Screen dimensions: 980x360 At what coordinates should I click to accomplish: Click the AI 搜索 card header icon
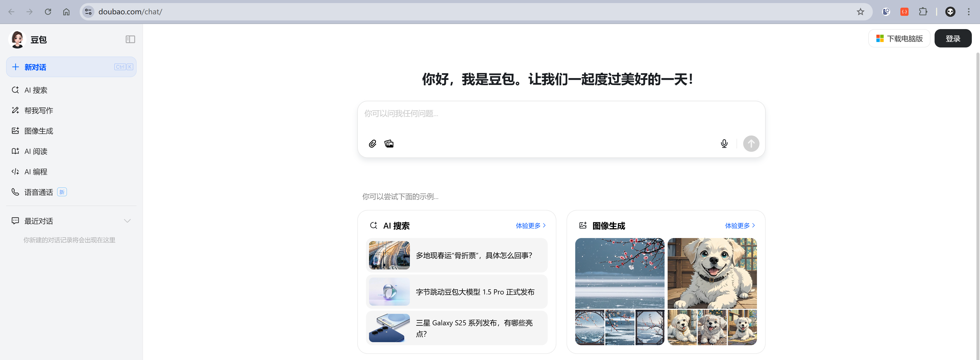click(374, 226)
